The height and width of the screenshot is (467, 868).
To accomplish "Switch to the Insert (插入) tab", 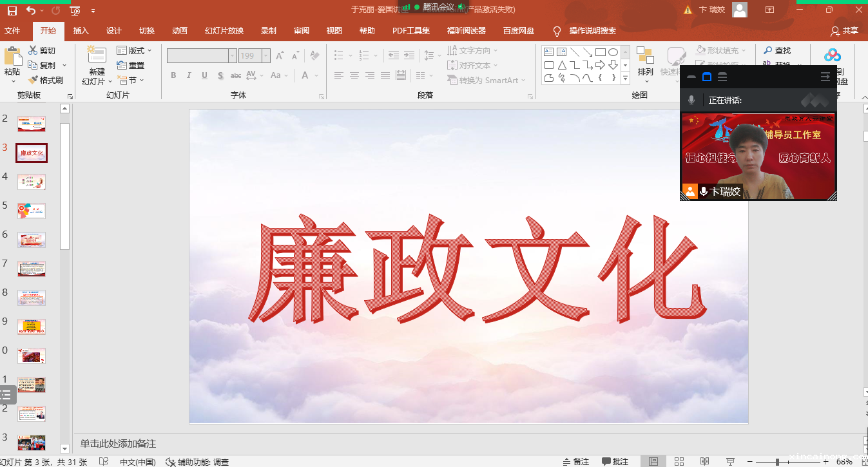I will click(x=81, y=31).
